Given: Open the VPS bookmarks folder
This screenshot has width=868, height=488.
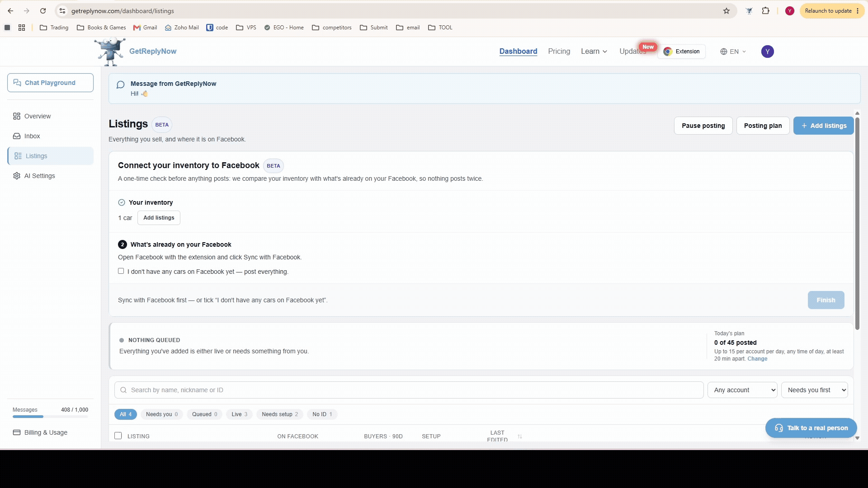Looking at the screenshot, I should [x=246, y=28].
